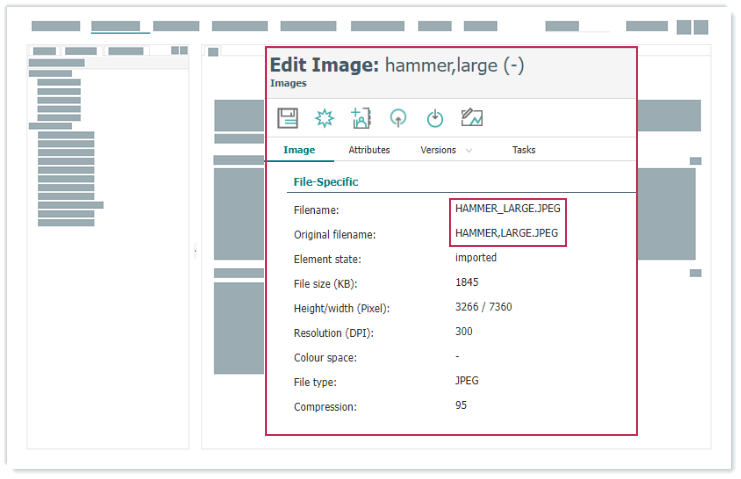Click the upload arrow circle icon
This screenshot has width=741, height=479.
coord(398,118)
